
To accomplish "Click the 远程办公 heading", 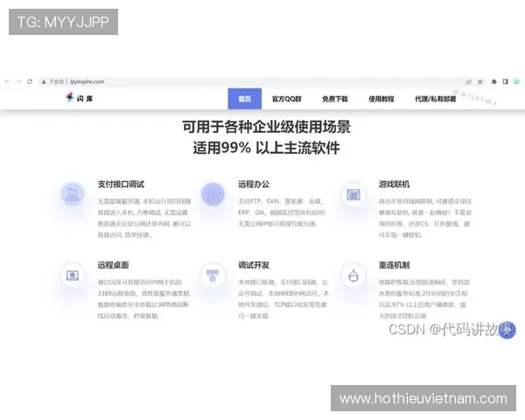I will [x=254, y=185].
